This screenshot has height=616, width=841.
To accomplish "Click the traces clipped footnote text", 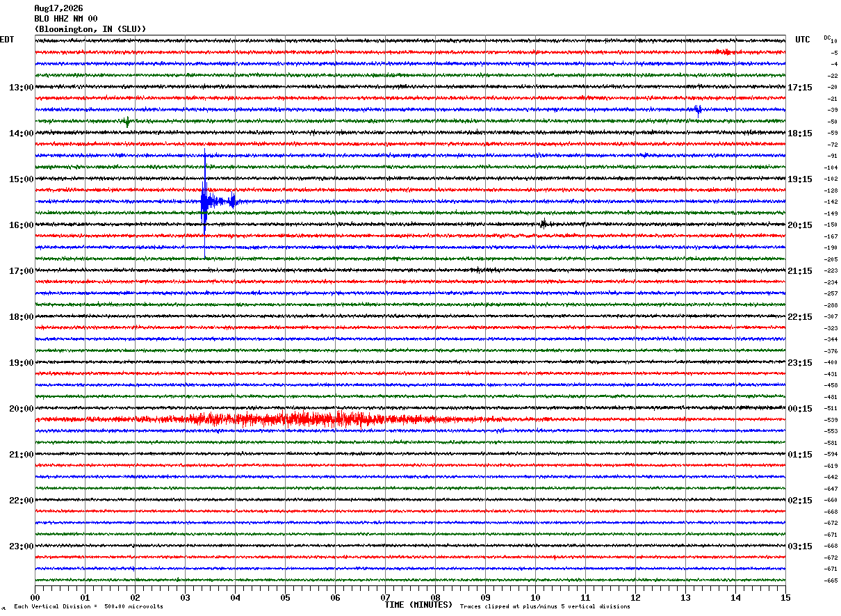I will point(545,606).
